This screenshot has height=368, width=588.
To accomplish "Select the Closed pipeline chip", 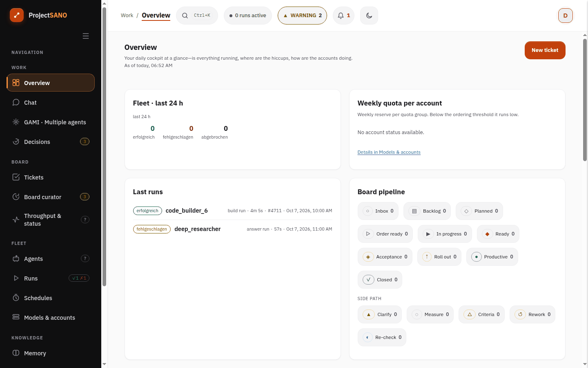I will coord(380,280).
